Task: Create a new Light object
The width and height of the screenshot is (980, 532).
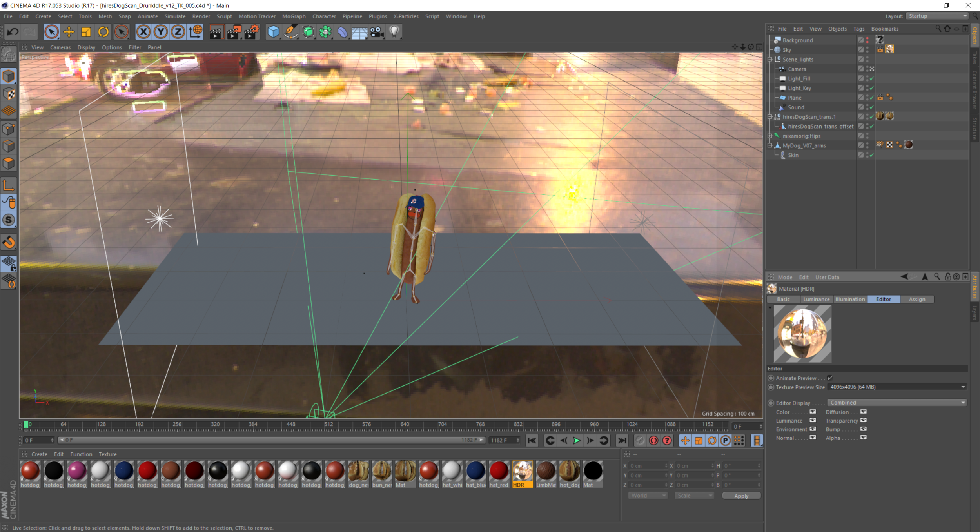Action: [x=394, y=31]
